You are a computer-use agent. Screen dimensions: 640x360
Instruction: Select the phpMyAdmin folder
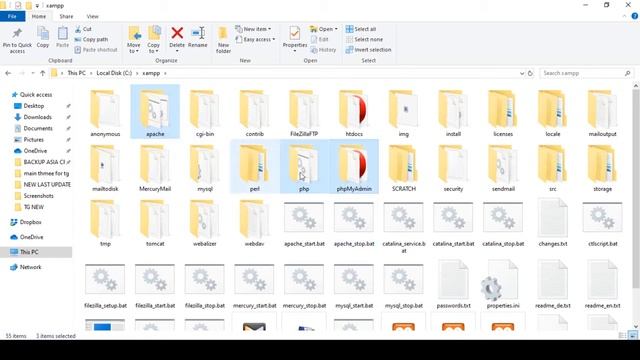click(354, 168)
